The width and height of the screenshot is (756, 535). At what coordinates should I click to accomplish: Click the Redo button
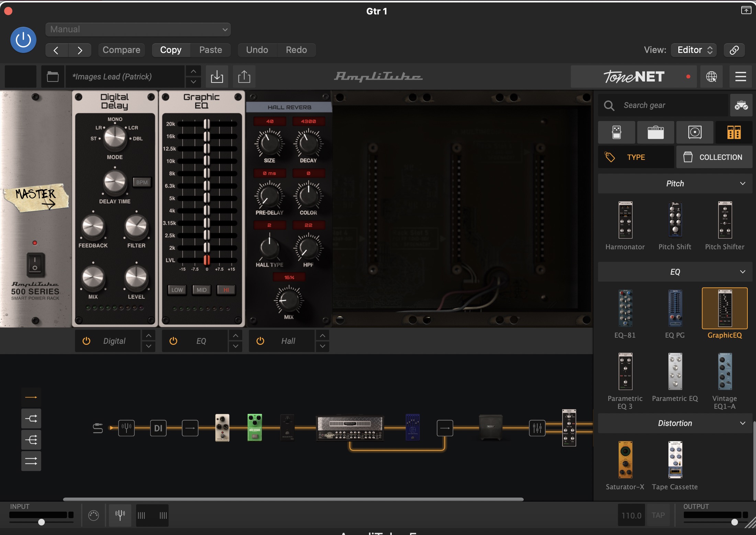tap(297, 50)
